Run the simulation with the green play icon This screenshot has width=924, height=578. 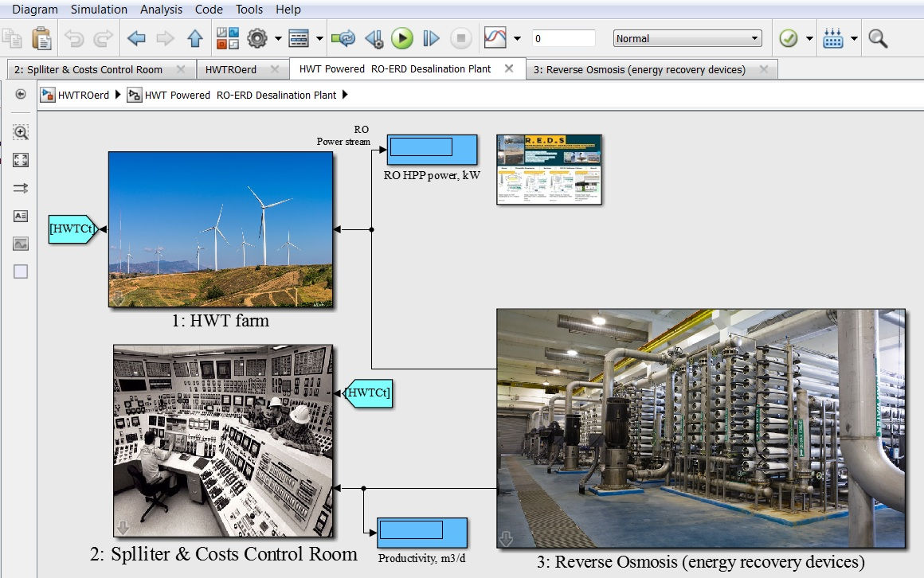pos(402,37)
